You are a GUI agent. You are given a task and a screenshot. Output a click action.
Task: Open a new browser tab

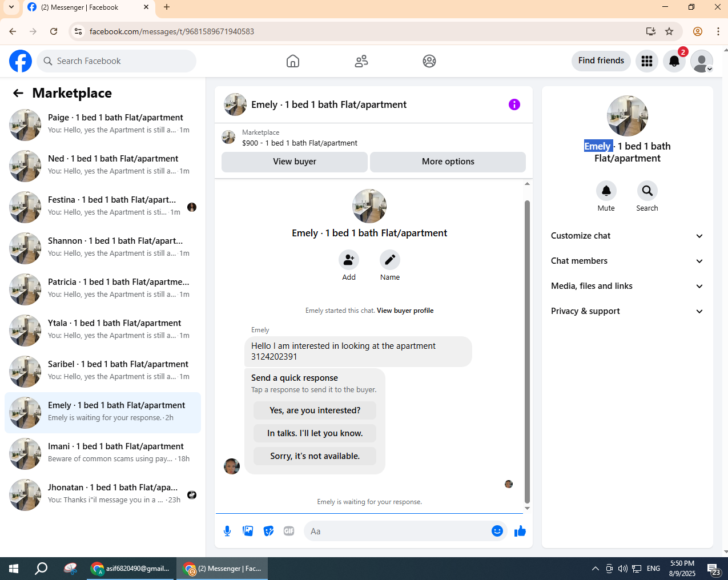pyautogui.click(x=167, y=7)
